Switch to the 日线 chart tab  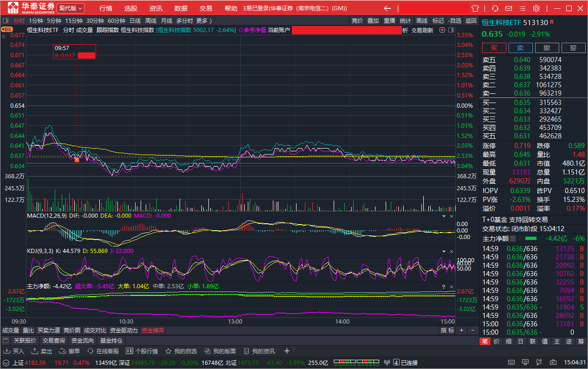(135, 20)
